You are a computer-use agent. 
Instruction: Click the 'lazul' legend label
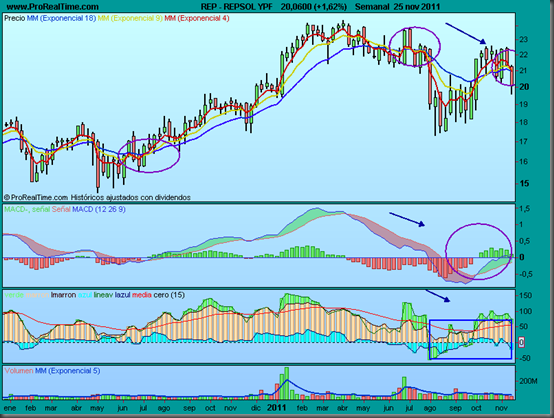[122, 295]
